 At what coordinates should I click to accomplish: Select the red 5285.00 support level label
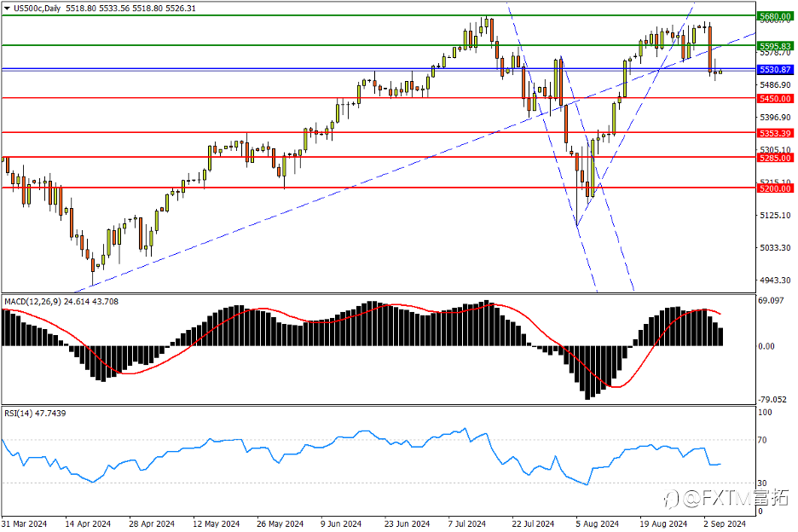tap(775, 158)
